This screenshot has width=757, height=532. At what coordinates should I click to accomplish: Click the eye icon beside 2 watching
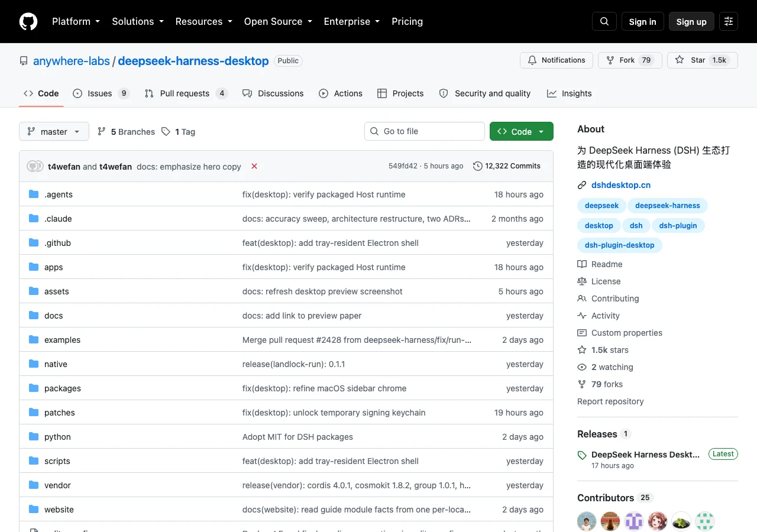click(582, 367)
